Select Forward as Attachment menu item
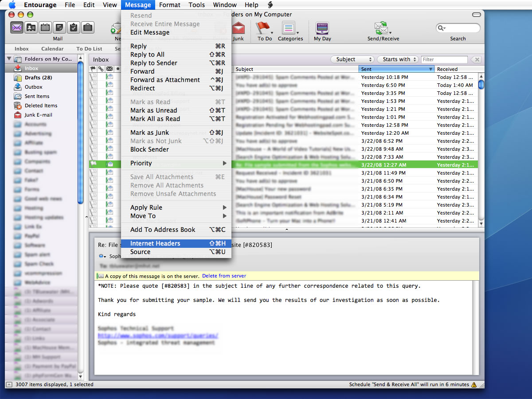The image size is (532, 399). (x=176, y=80)
